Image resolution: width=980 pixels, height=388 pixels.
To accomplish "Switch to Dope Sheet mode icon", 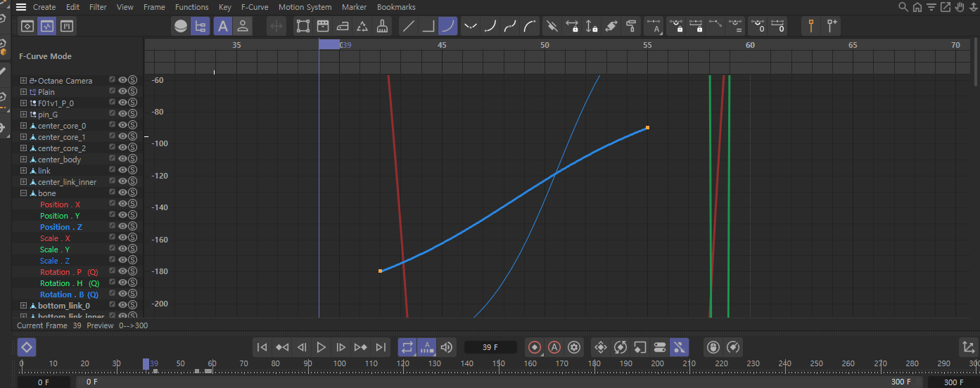I will click(27, 27).
